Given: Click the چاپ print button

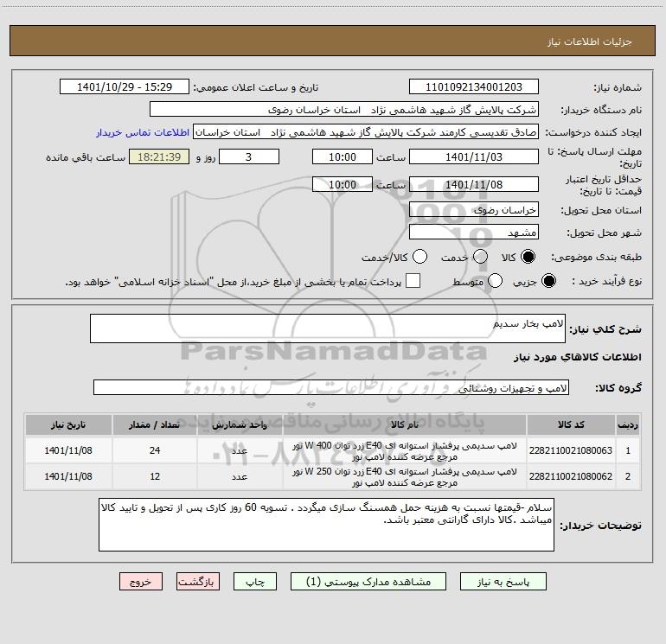Looking at the screenshot, I should pyautogui.click(x=255, y=582).
